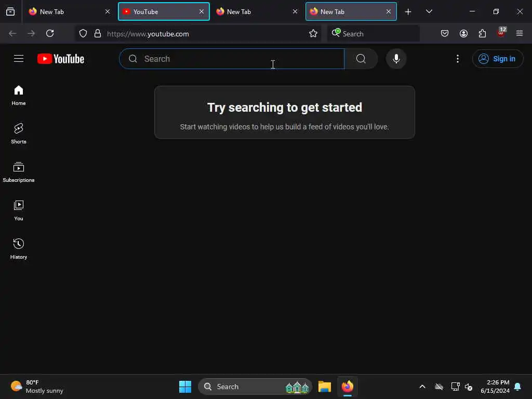
Task: Open a new tab with plus button
Action: [408, 12]
